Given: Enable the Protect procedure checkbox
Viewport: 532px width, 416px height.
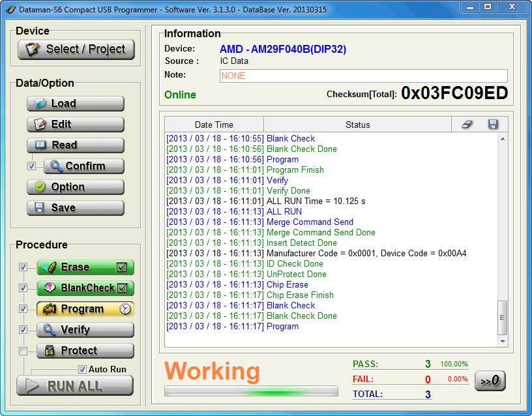Looking at the screenshot, I should 23,351.
